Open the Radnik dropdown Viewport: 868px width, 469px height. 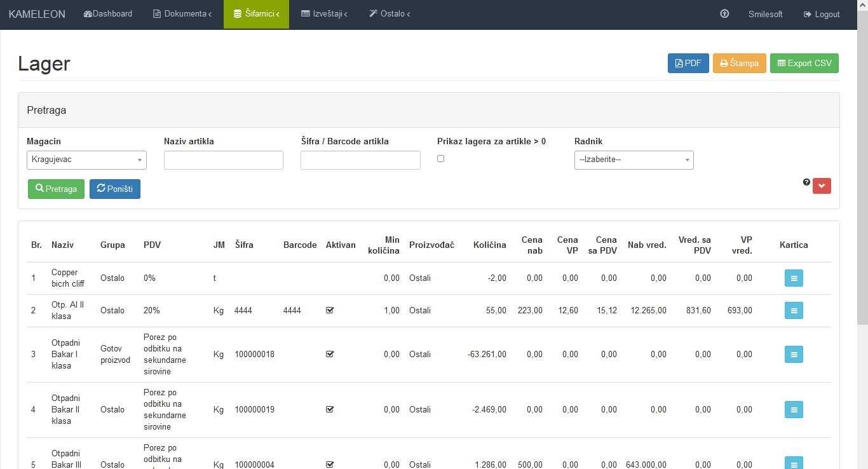634,160
